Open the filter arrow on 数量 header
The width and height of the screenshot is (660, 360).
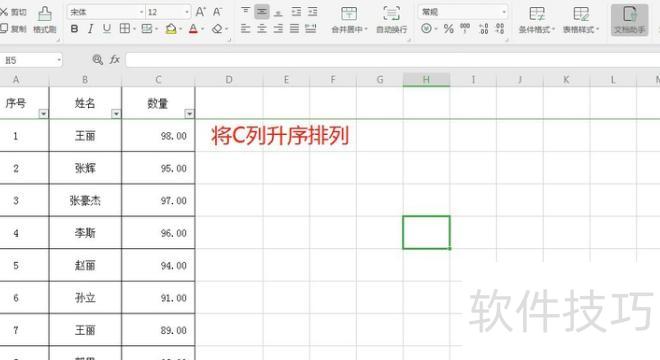click(189, 114)
